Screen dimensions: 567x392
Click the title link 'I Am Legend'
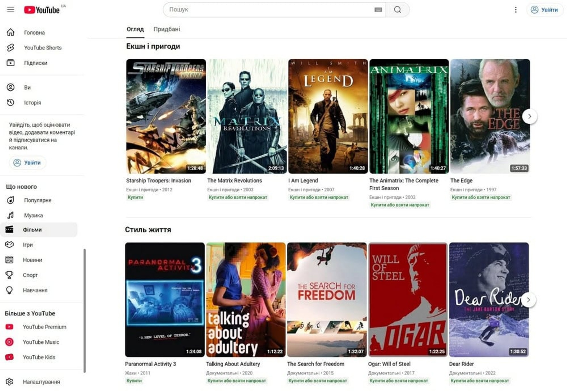(303, 180)
